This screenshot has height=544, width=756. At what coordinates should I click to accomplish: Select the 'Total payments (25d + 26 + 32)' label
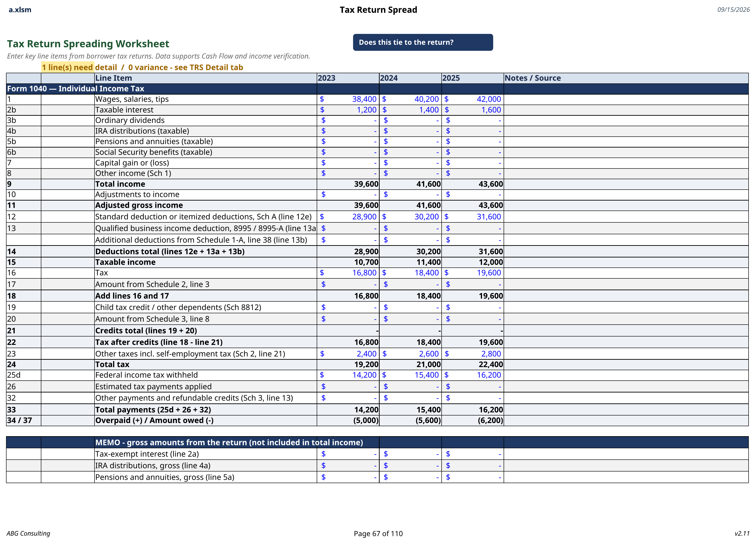tap(153, 410)
